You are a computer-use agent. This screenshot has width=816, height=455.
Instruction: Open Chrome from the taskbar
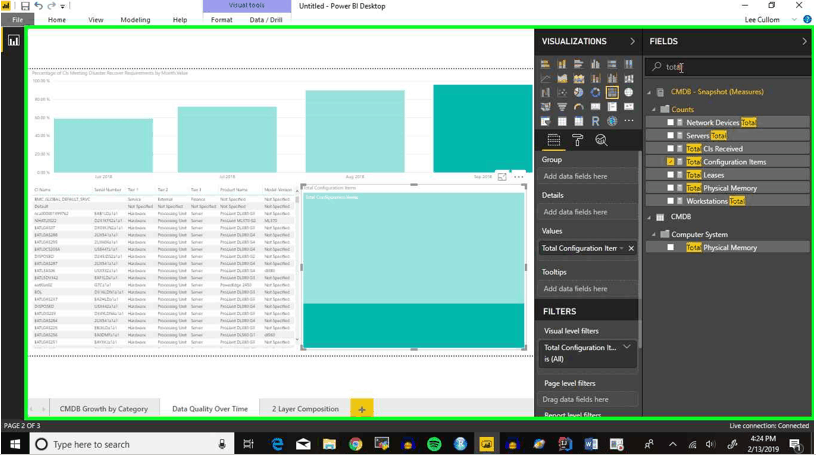tap(355, 444)
